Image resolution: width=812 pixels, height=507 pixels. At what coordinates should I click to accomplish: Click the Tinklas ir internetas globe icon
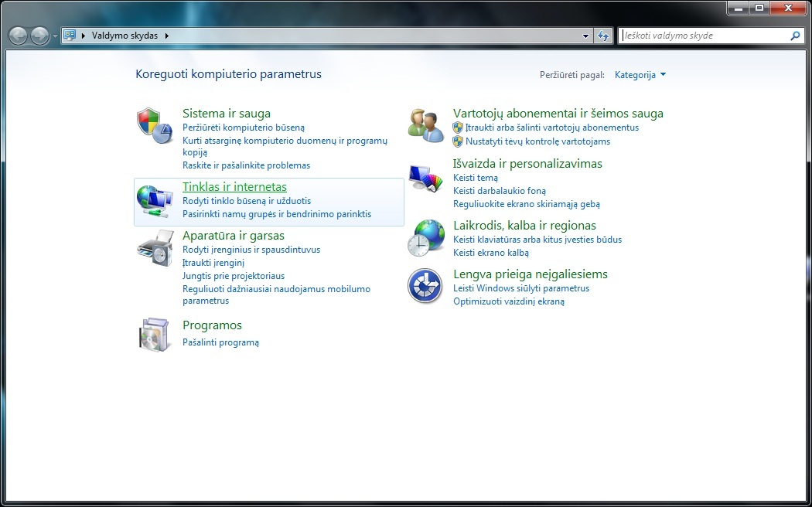click(155, 201)
